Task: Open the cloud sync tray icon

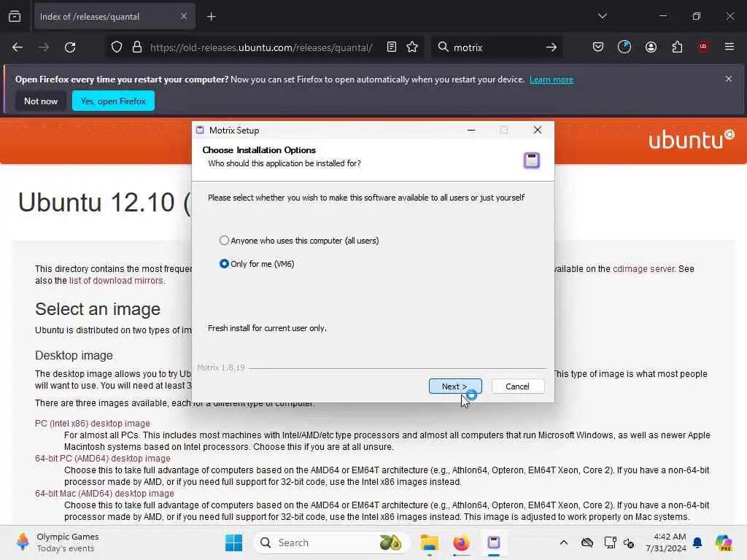Action: point(587,542)
